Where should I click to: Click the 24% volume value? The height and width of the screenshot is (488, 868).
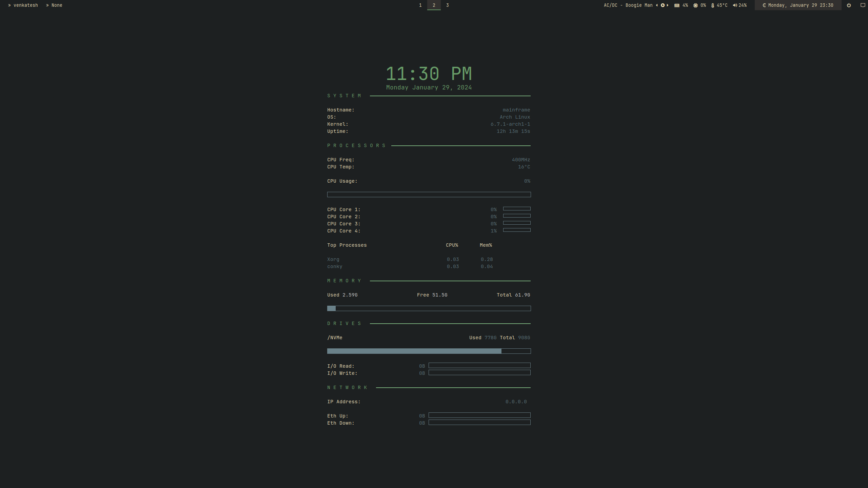click(743, 5)
